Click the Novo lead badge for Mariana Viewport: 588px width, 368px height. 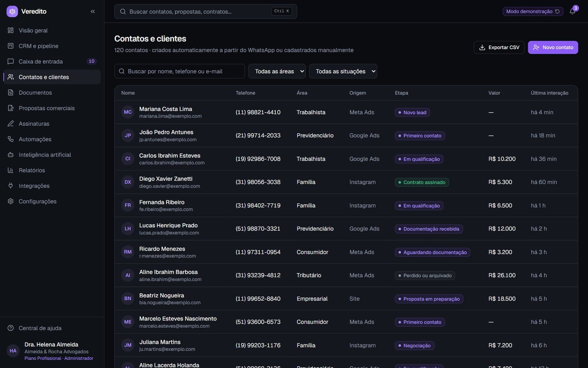(x=412, y=113)
